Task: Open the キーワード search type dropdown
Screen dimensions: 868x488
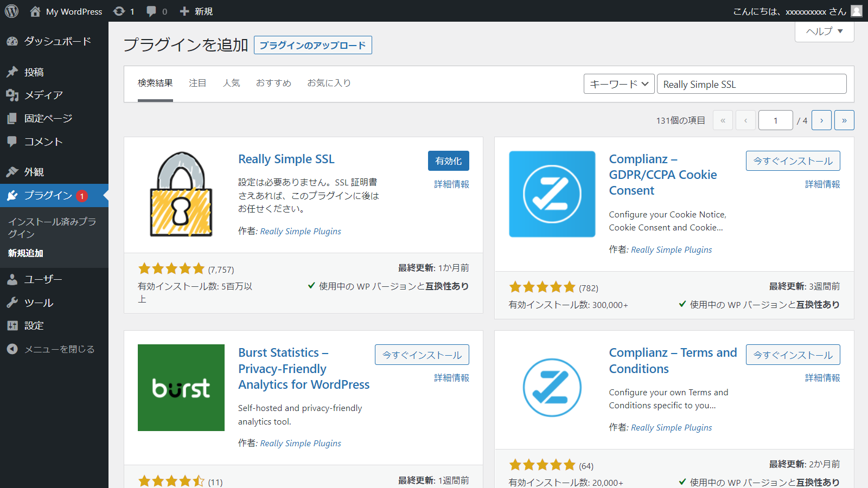Action: point(619,84)
